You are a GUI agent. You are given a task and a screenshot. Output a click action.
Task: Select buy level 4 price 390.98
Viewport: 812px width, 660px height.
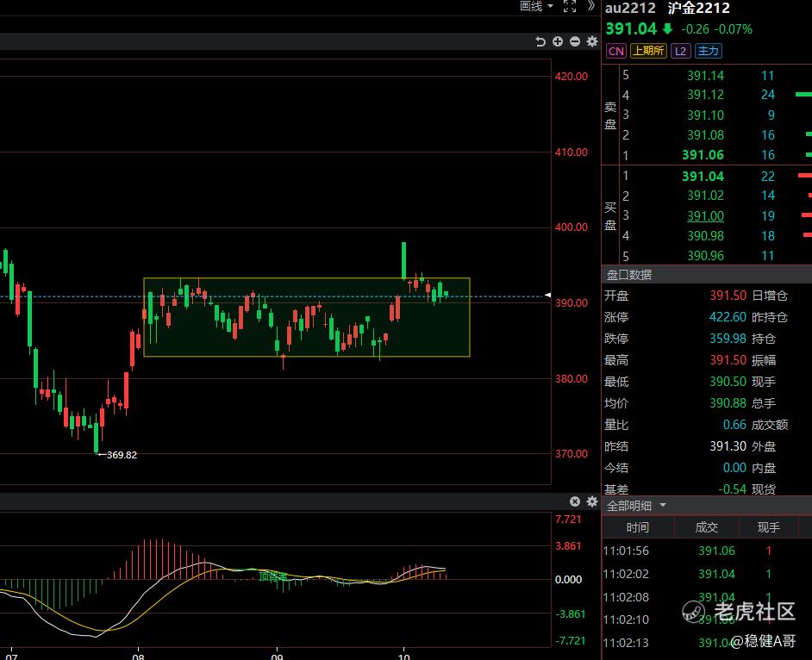click(x=705, y=236)
